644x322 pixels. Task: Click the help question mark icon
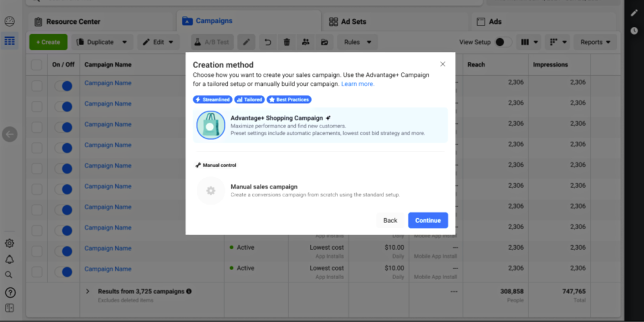point(10,292)
